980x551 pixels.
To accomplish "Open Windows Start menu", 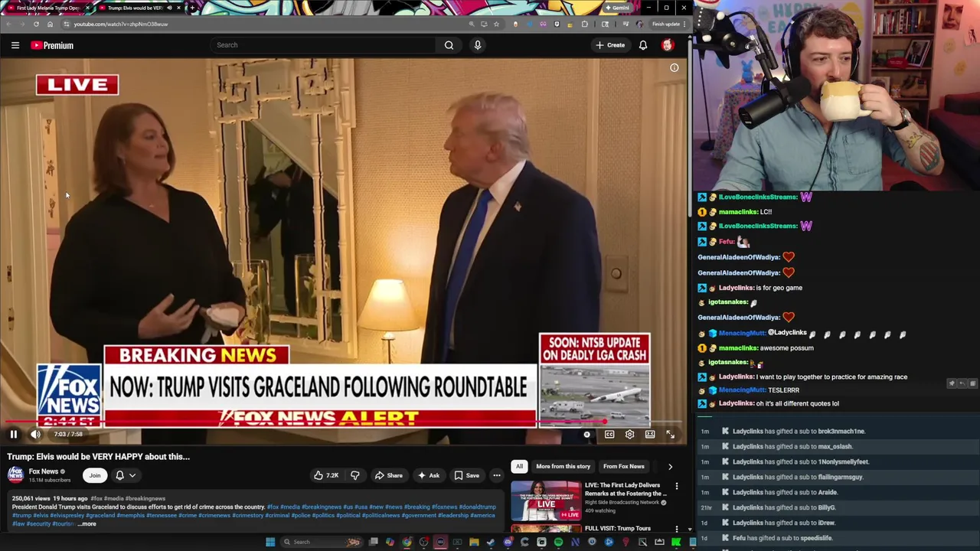I will coord(270,542).
